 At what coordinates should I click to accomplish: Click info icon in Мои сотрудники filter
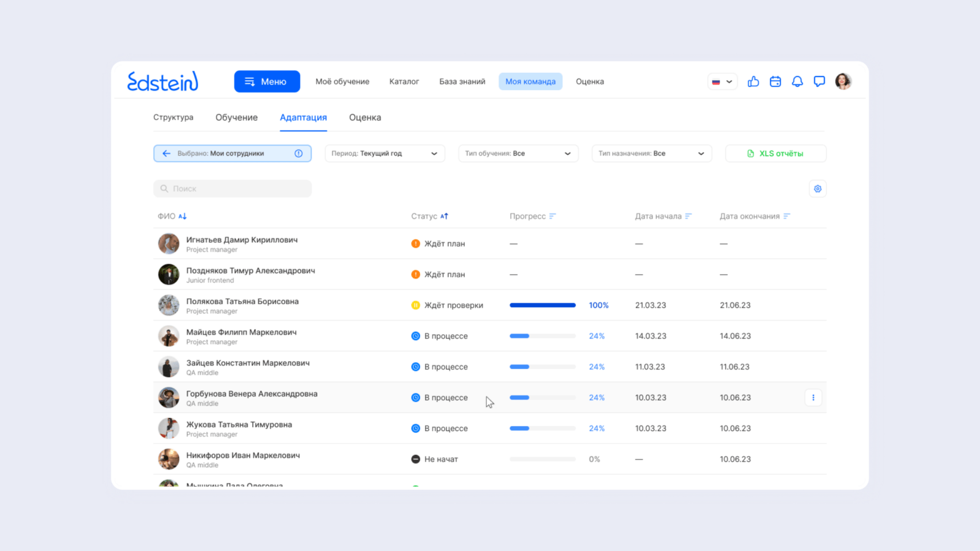298,154
